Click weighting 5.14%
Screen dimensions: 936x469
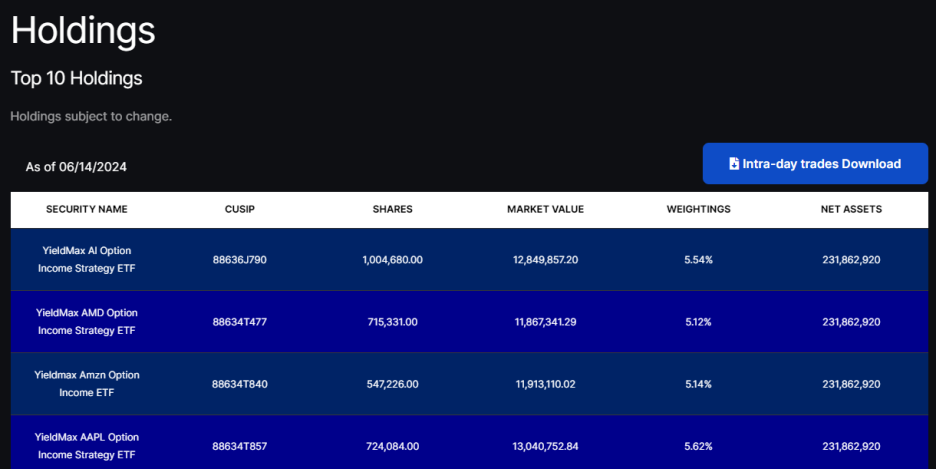pyautogui.click(x=698, y=384)
